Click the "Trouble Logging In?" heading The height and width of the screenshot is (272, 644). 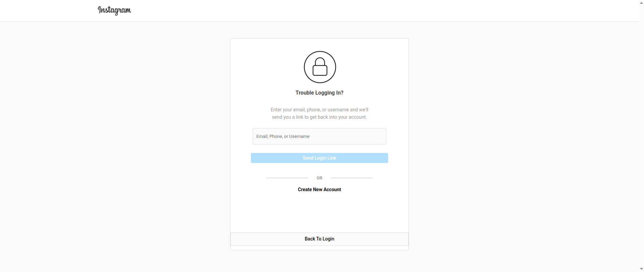coord(319,93)
